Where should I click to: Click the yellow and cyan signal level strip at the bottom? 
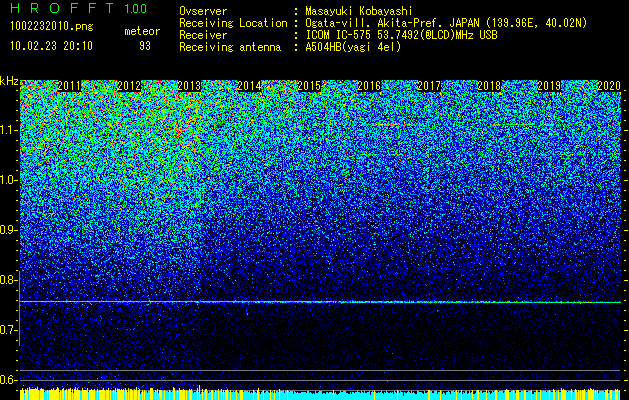pyautogui.click(x=320, y=394)
